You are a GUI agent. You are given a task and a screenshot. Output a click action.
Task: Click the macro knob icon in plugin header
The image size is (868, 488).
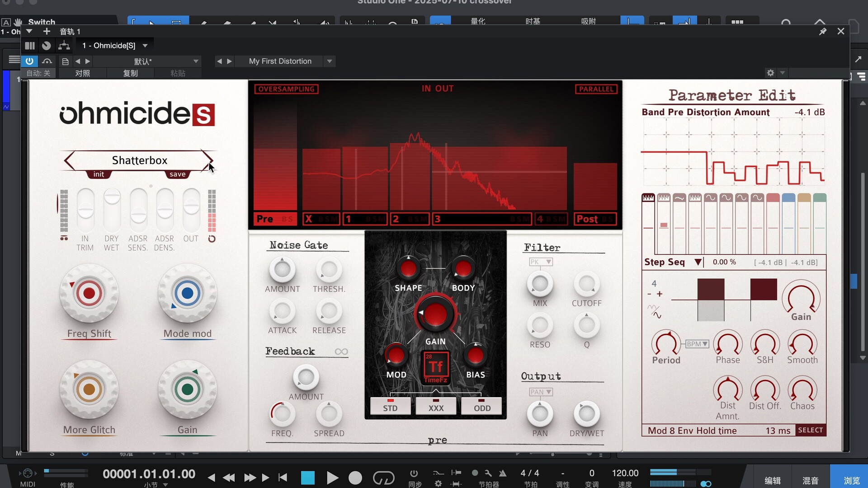(x=46, y=46)
